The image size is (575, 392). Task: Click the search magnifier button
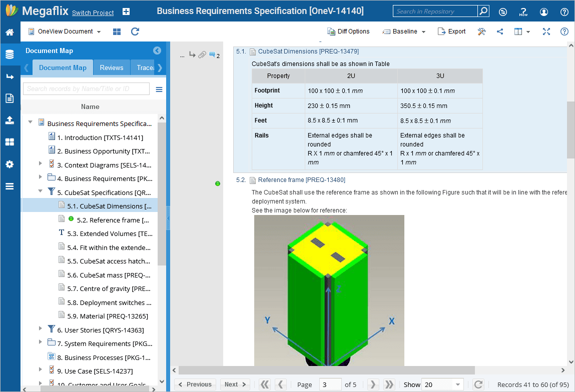click(483, 11)
